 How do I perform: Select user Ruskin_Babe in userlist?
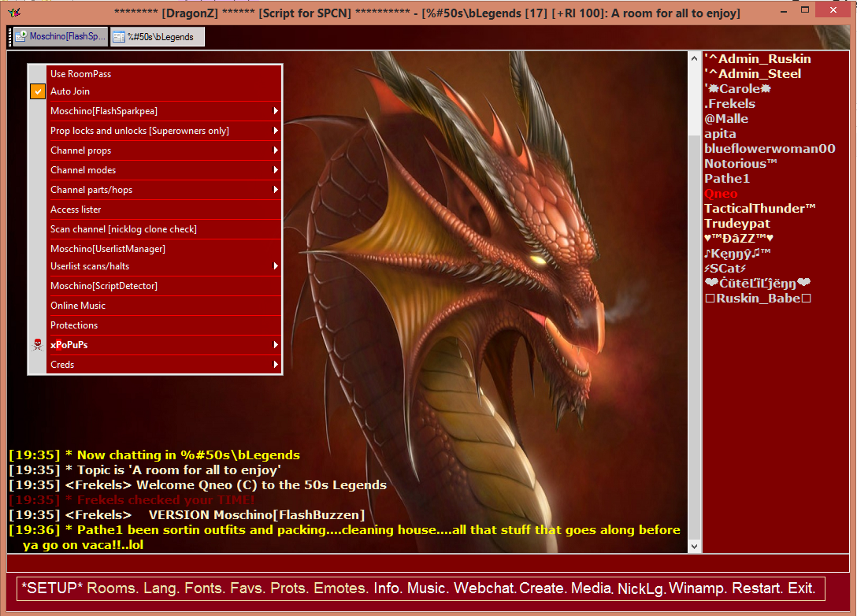[758, 299]
